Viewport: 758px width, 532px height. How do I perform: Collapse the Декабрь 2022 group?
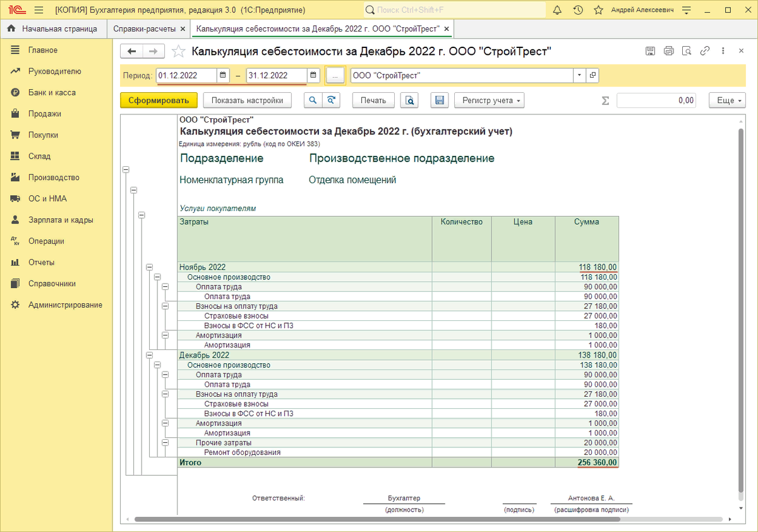(x=150, y=355)
